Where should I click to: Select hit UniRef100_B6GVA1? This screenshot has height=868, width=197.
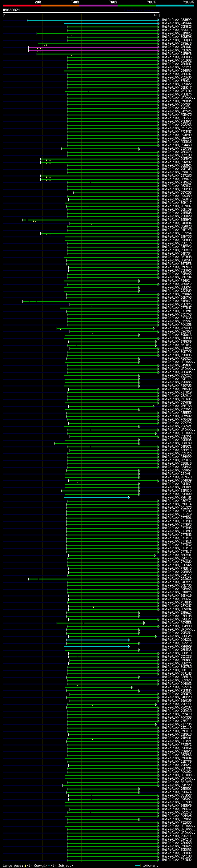click(x=176, y=555)
